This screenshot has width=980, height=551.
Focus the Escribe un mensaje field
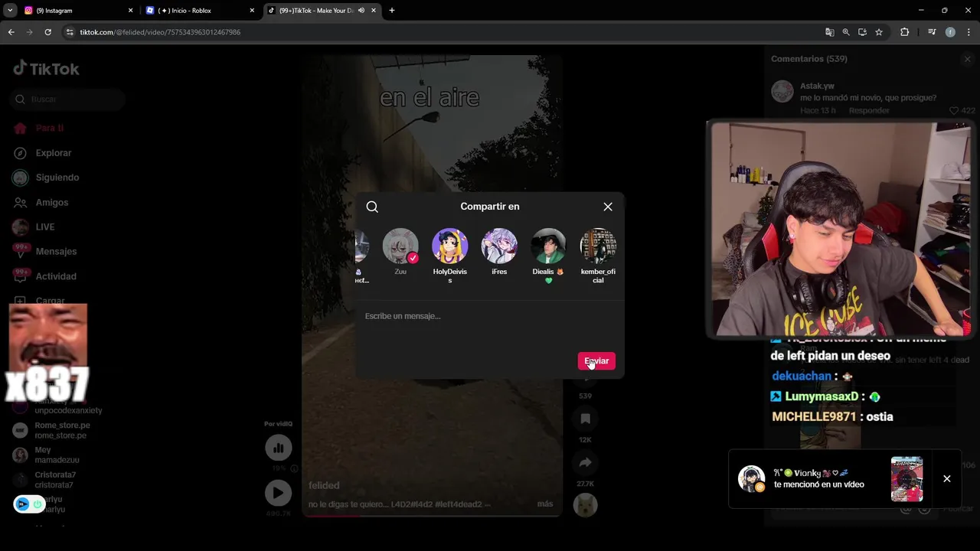tap(490, 316)
